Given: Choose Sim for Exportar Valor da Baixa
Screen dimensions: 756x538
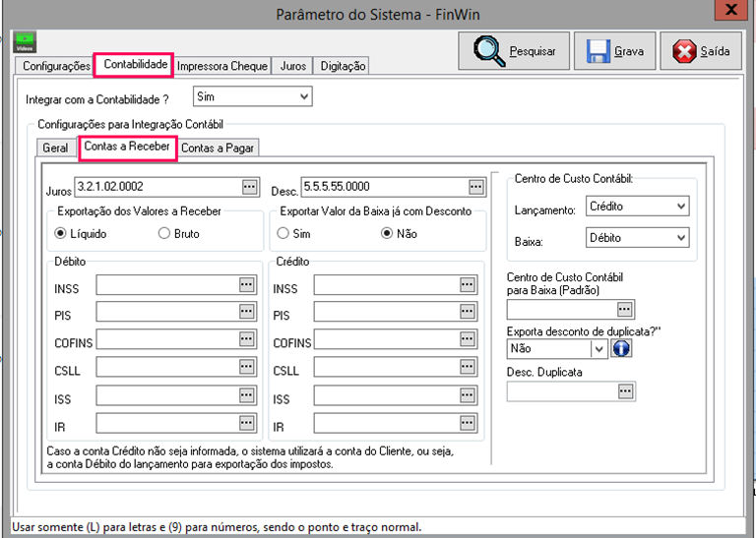Looking at the screenshot, I should pos(283,234).
